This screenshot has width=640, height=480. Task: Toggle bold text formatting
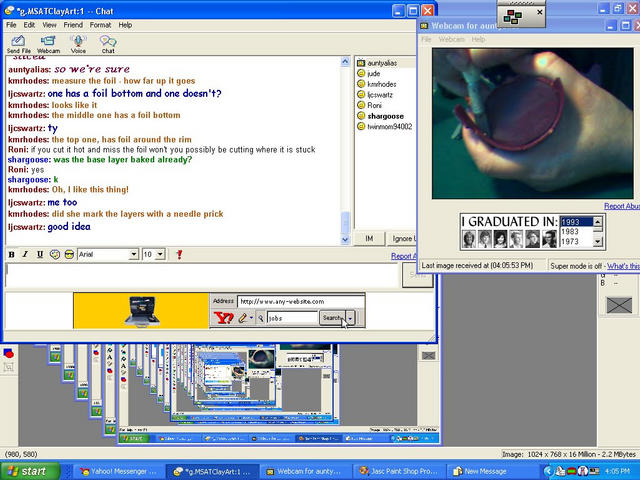11,254
